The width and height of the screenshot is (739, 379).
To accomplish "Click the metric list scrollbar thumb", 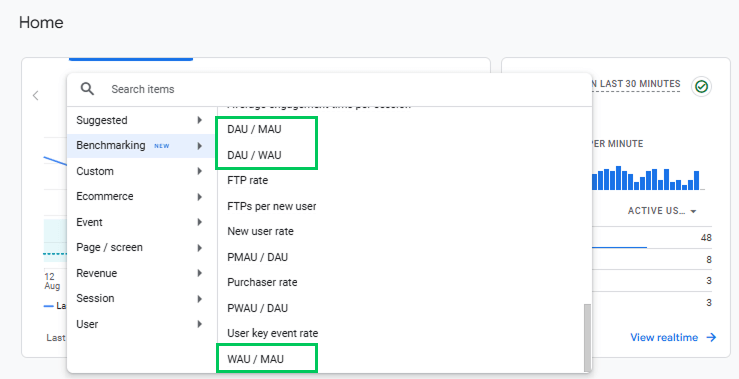I will click(587, 338).
